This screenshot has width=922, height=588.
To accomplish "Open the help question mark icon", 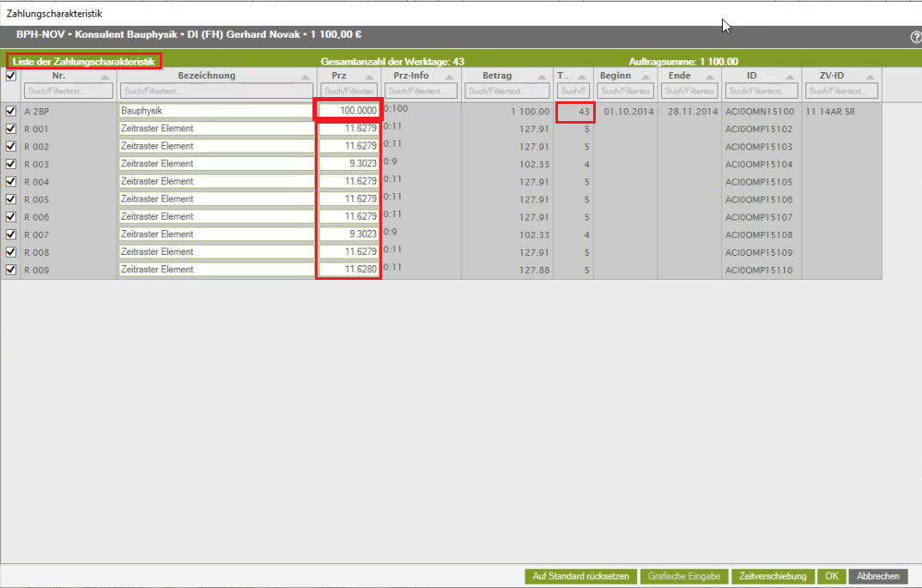I will click(915, 38).
